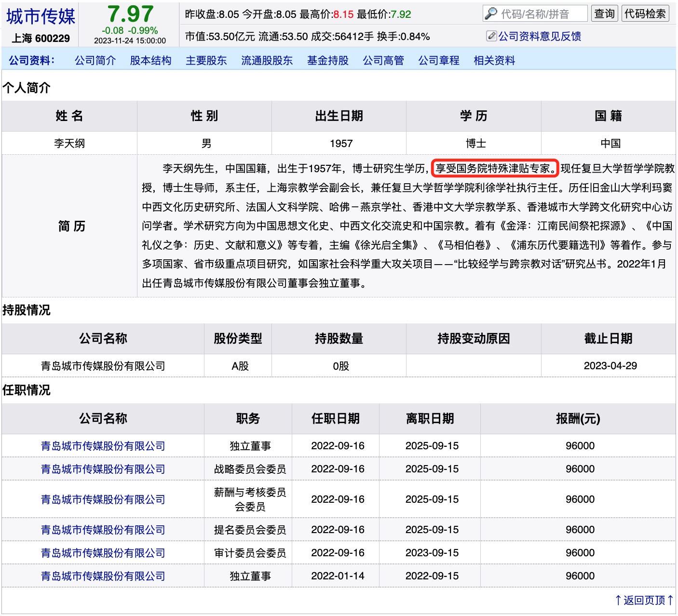Screen dimensions: 678x616
Task: Open company link in 提名委员会委员 row
Action: click(x=103, y=530)
